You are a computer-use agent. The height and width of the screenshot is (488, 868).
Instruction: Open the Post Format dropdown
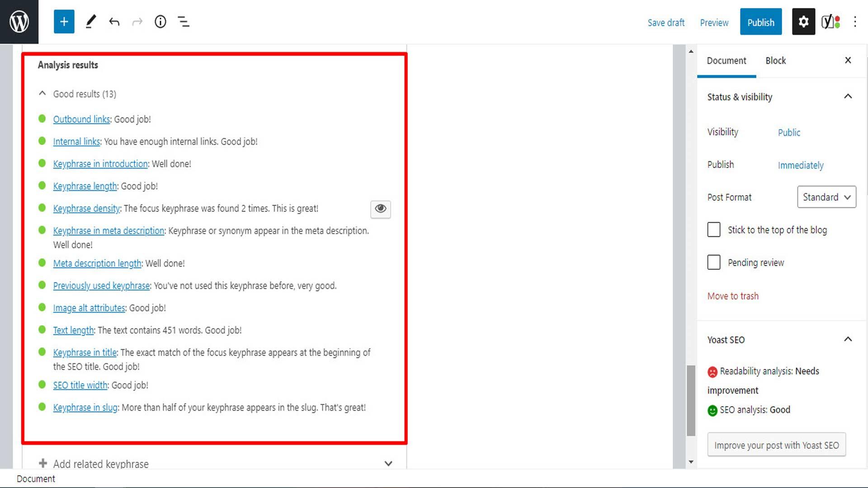click(x=826, y=197)
